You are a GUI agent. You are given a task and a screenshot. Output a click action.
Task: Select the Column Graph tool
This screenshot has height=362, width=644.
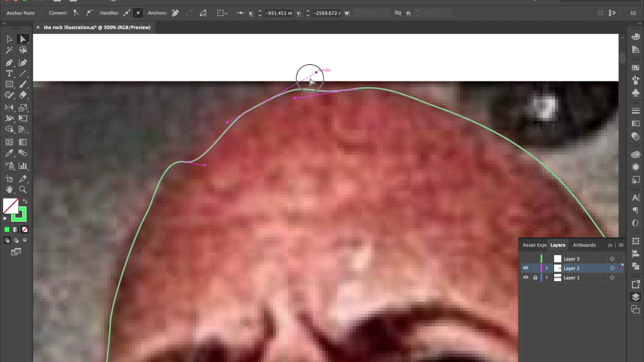tap(23, 166)
